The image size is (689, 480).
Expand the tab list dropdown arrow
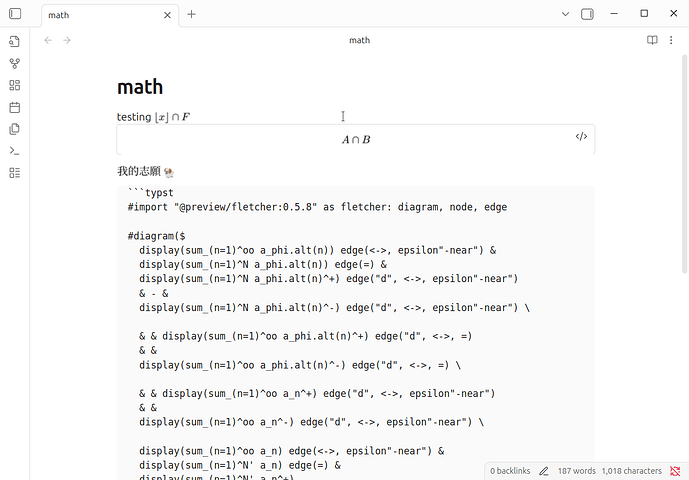[x=565, y=14]
